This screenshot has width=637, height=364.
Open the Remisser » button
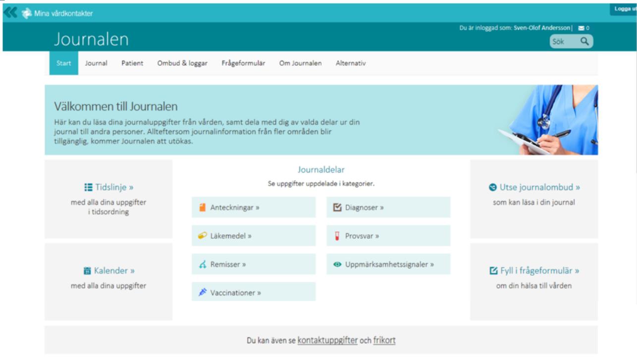coord(254,264)
